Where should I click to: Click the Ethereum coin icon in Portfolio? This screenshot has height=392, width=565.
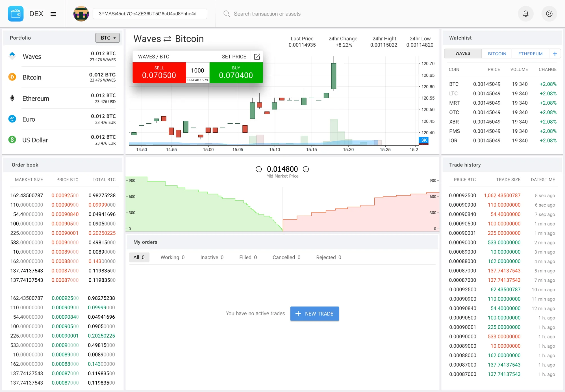(x=12, y=98)
